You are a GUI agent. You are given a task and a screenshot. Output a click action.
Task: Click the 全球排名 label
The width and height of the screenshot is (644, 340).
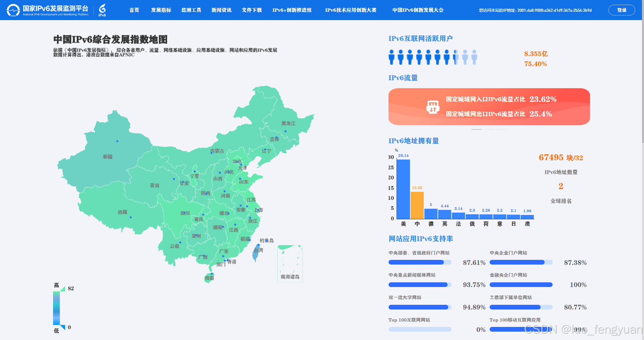[561, 201]
